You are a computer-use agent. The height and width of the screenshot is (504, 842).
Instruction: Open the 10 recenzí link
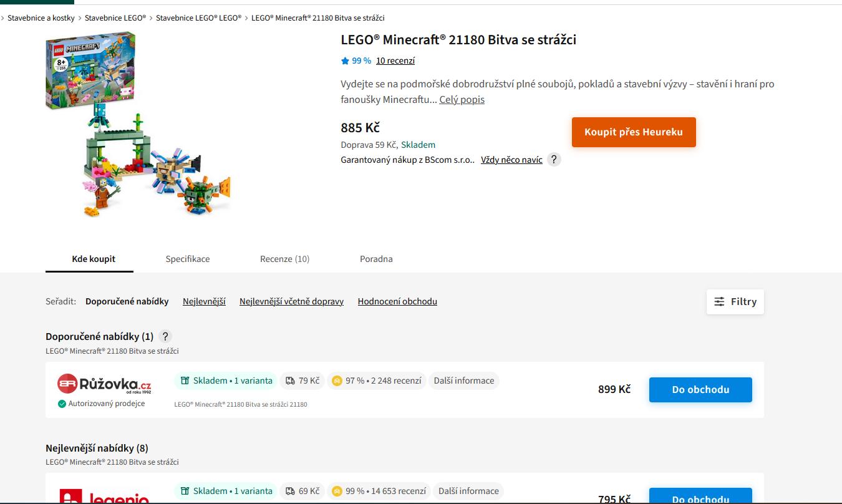[395, 61]
